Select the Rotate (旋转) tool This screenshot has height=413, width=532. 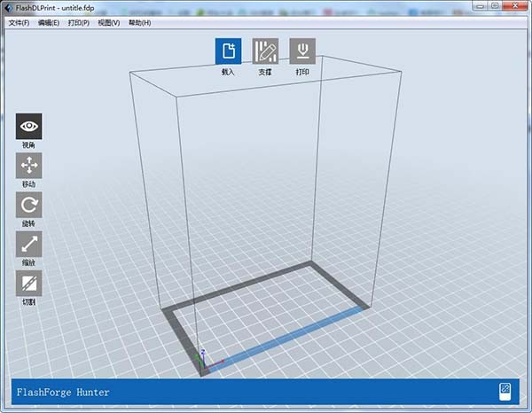(x=29, y=205)
